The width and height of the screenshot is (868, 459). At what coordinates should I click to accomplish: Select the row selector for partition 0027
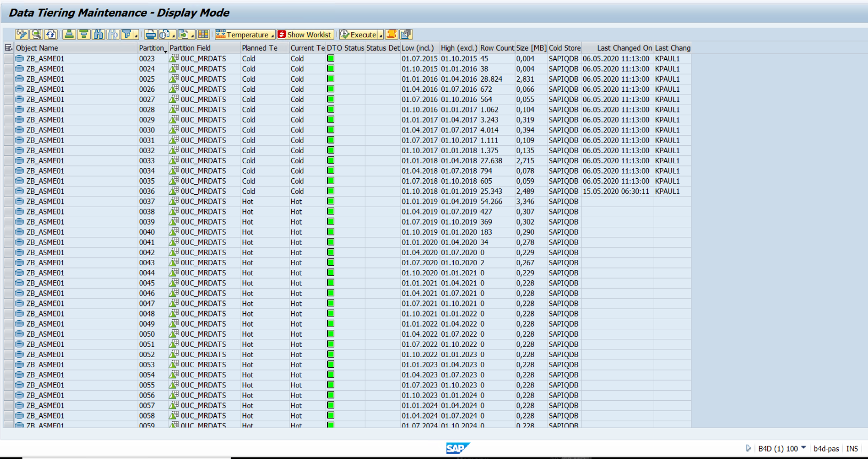click(x=9, y=99)
